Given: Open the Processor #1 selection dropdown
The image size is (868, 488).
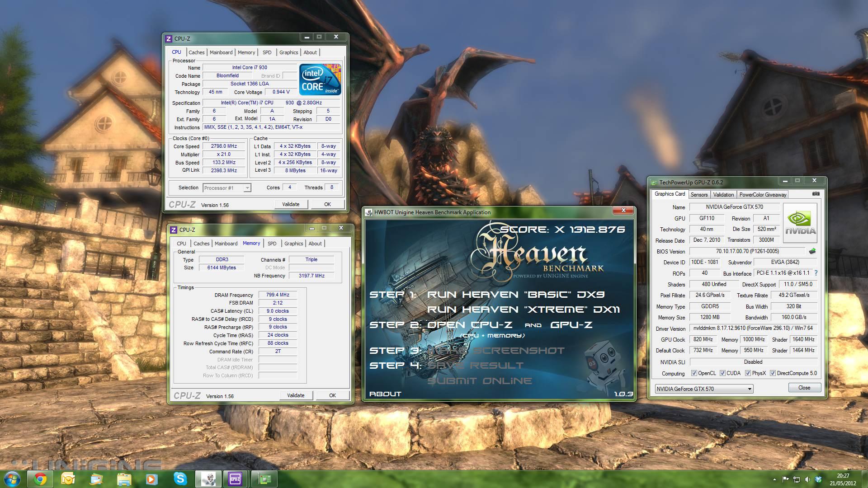Looking at the screenshot, I should [x=226, y=188].
